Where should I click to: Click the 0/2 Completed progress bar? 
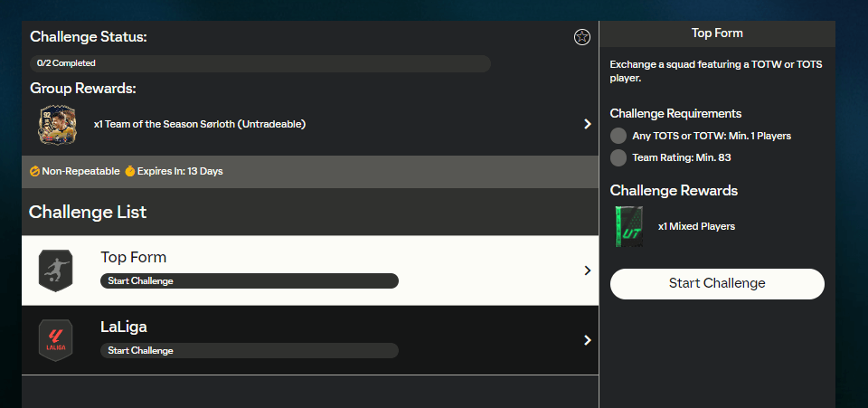tap(260, 63)
